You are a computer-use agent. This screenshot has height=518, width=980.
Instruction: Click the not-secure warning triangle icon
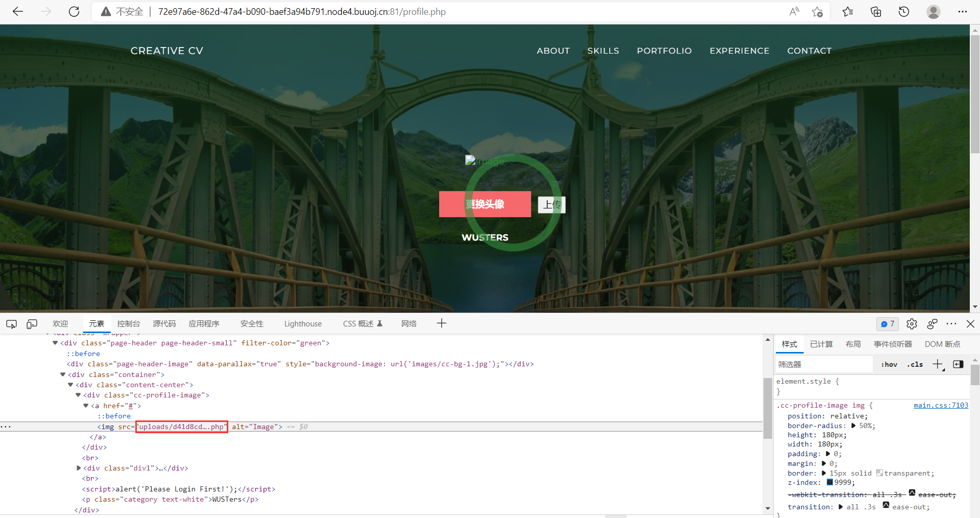pyautogui.click(x=106, y=12)
